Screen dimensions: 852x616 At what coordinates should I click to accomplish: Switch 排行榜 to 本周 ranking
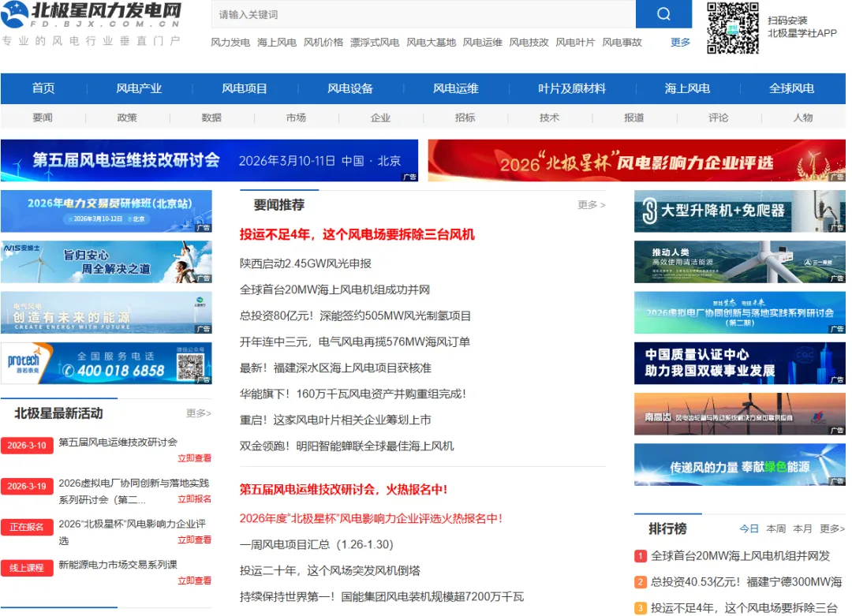(x=776, y=528)
